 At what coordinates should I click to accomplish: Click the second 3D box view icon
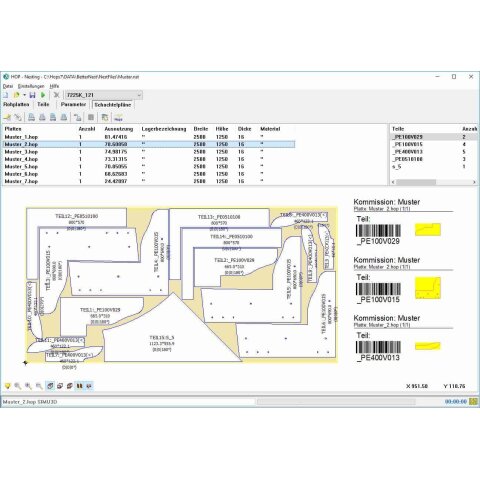point(60,386)
